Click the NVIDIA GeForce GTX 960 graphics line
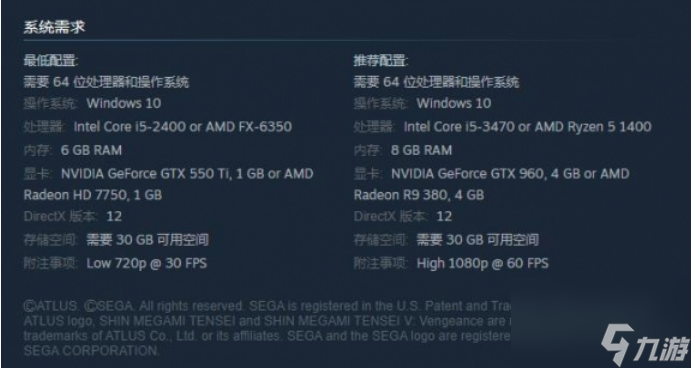691x368 pixels. tap(491, 174)
